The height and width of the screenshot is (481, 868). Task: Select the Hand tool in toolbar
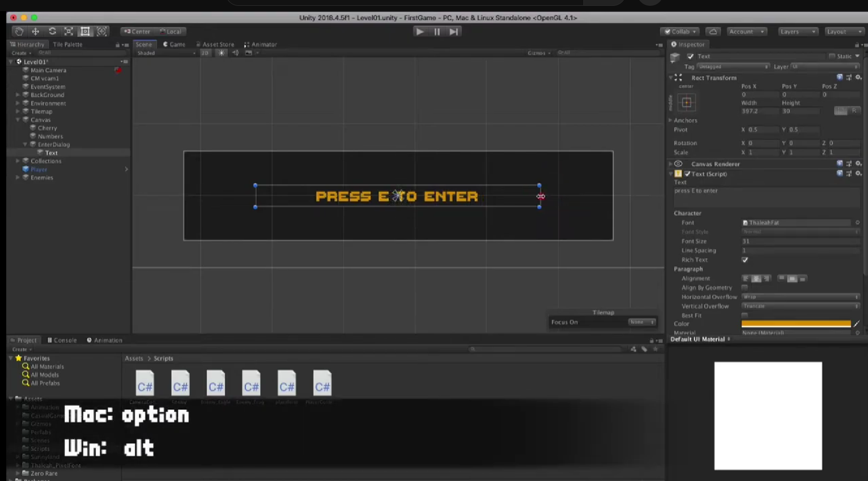19,31
